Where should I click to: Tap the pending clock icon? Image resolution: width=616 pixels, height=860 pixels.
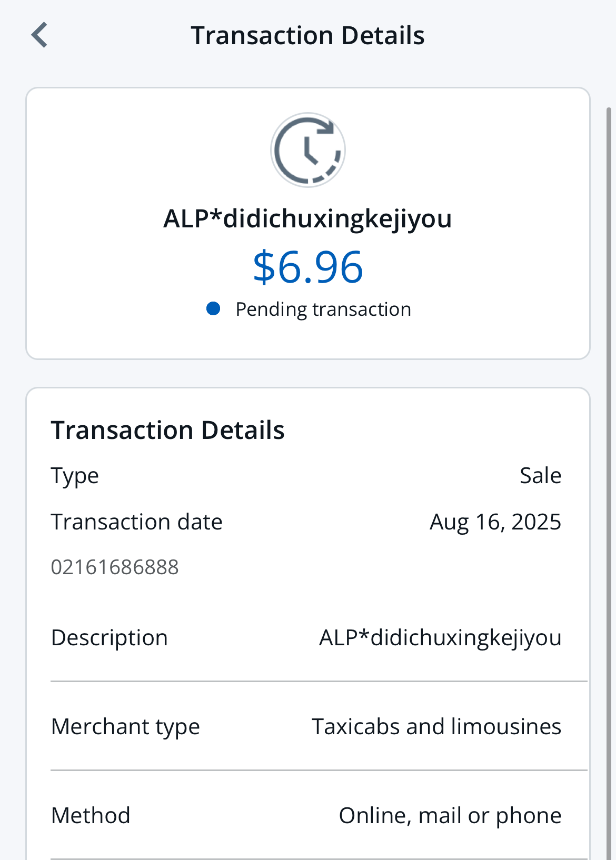(308, 150)
